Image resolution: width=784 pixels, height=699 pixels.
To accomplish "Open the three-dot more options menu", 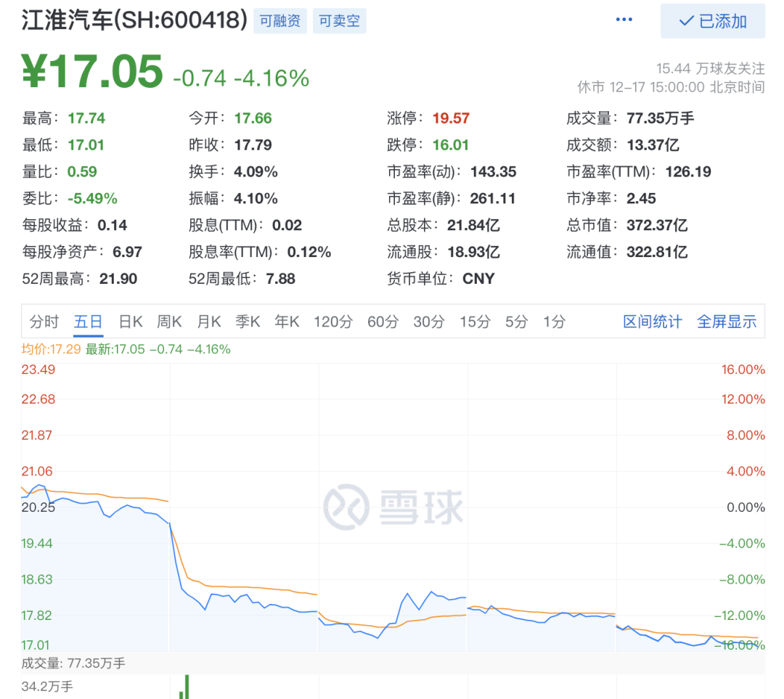I will point(624,20).
